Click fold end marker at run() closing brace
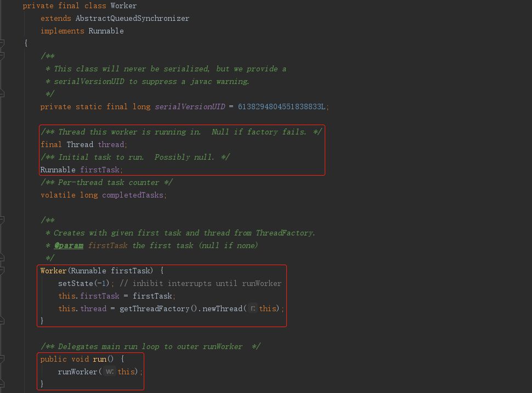The image size is (532, 393). pyautogui.click(x=2, y=384)
